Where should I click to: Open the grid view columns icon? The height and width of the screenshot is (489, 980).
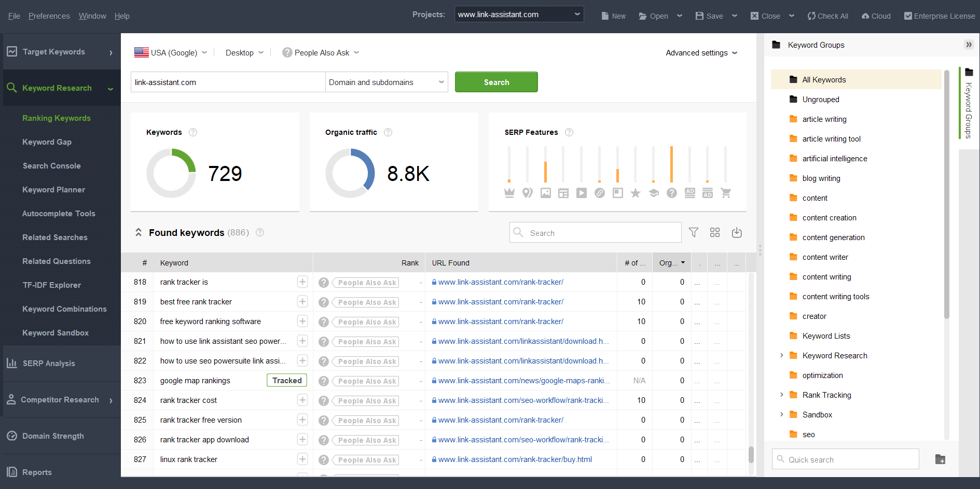(715, 232)
